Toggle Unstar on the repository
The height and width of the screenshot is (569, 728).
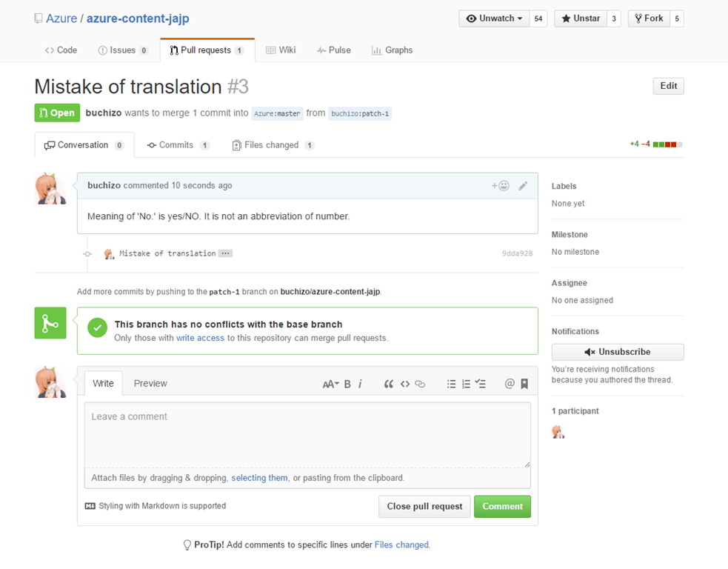580,19
